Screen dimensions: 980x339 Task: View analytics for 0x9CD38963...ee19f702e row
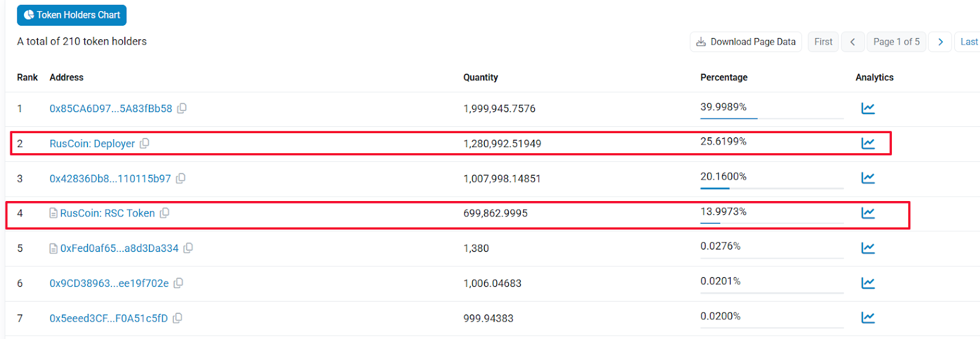(868, 283)
